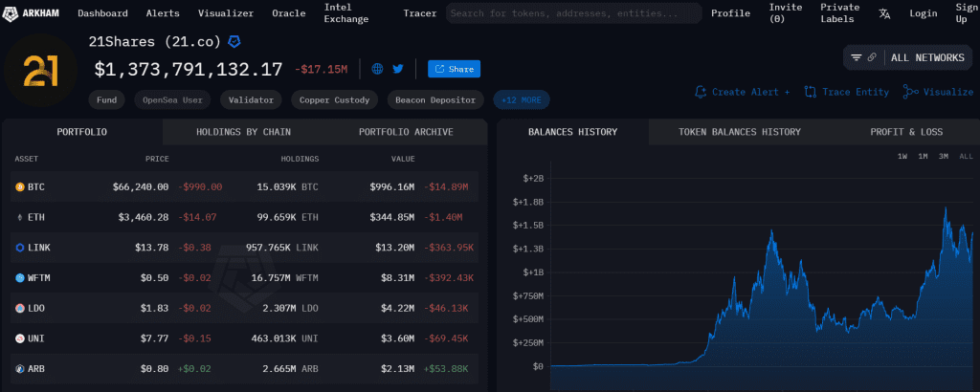Select the Beacon Depositor tag
This screenshot has width=980, height=392.
click(x=435, y=99)
